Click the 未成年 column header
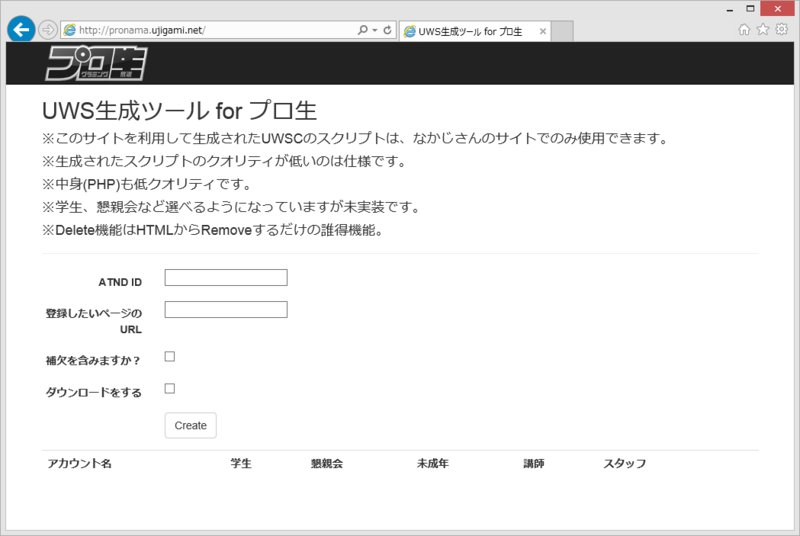 433,464
